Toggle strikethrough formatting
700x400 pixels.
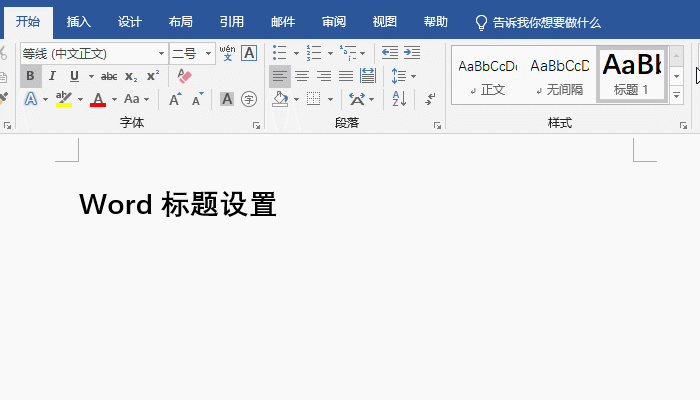coord(109,76)
